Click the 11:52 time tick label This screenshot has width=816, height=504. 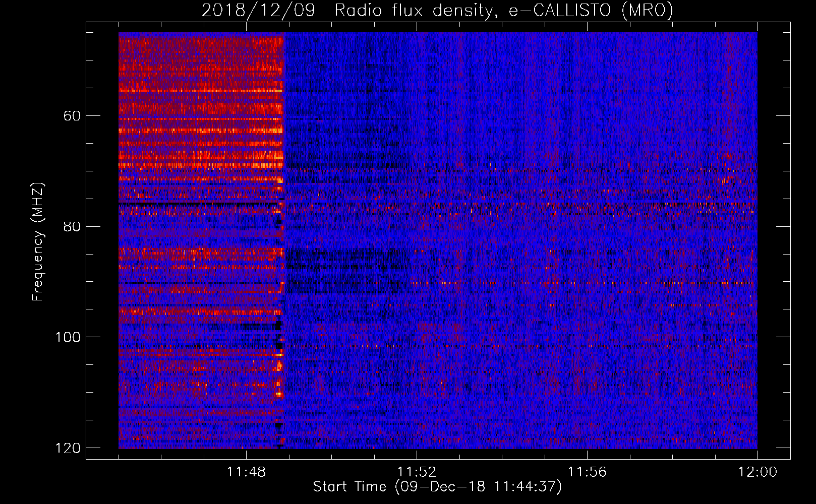click(x=417, y=472)
